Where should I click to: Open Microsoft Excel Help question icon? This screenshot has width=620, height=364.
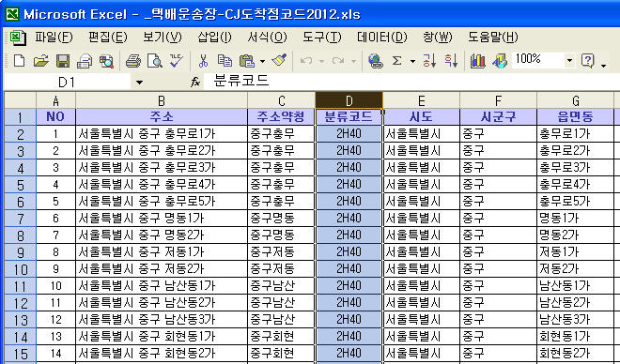click(587, 61)
